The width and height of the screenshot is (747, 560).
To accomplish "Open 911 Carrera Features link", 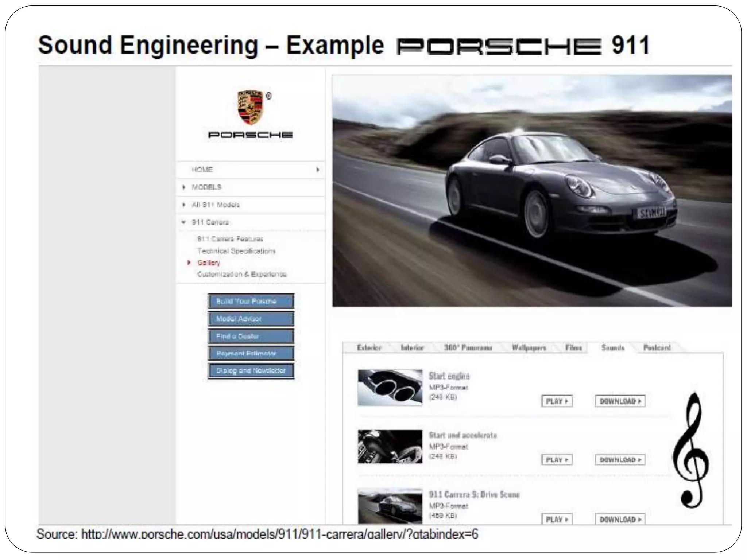I will [230, 239].
